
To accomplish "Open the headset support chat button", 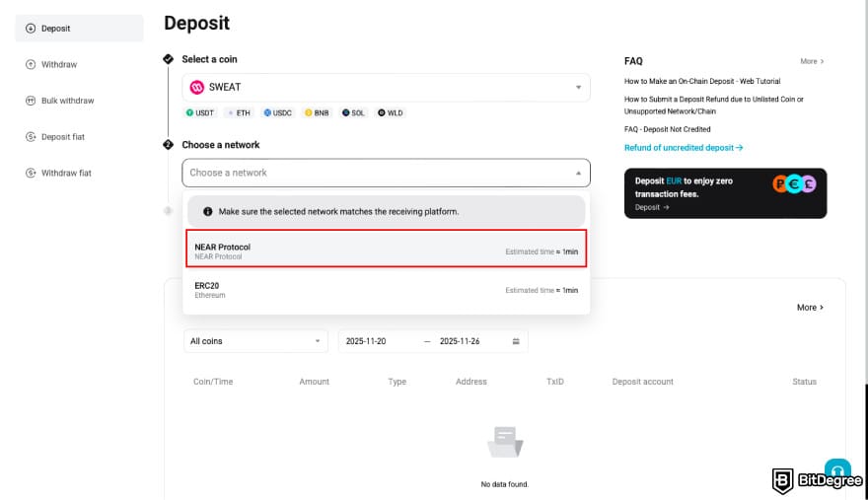I will (x=837, y=469).
